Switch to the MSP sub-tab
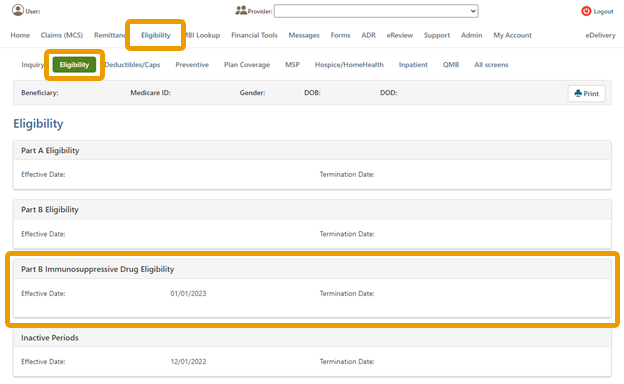Viewport: 624px width, 384px height. pyautogui.click(x=292, y=64)
